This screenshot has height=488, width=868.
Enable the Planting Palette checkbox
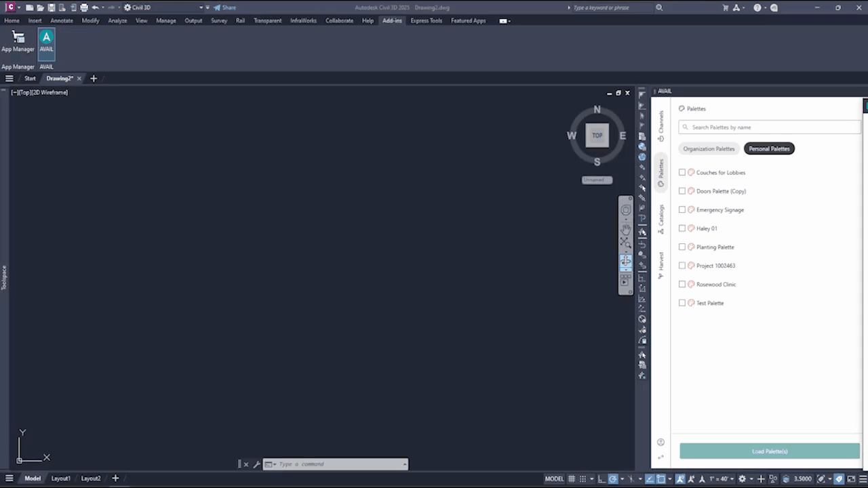682,247
